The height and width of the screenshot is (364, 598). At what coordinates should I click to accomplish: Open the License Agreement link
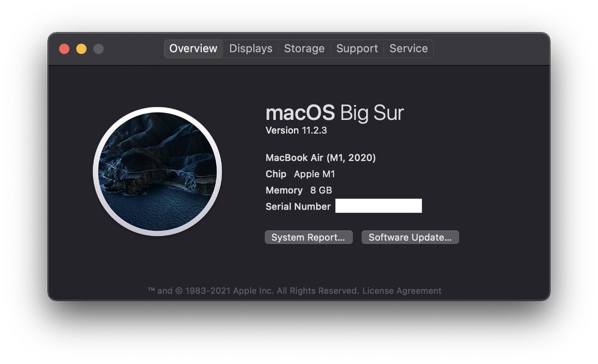402,291
